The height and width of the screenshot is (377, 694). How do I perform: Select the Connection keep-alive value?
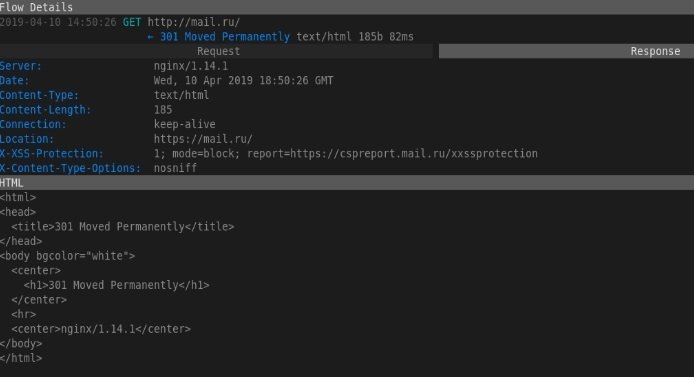[x=185, y=124]
